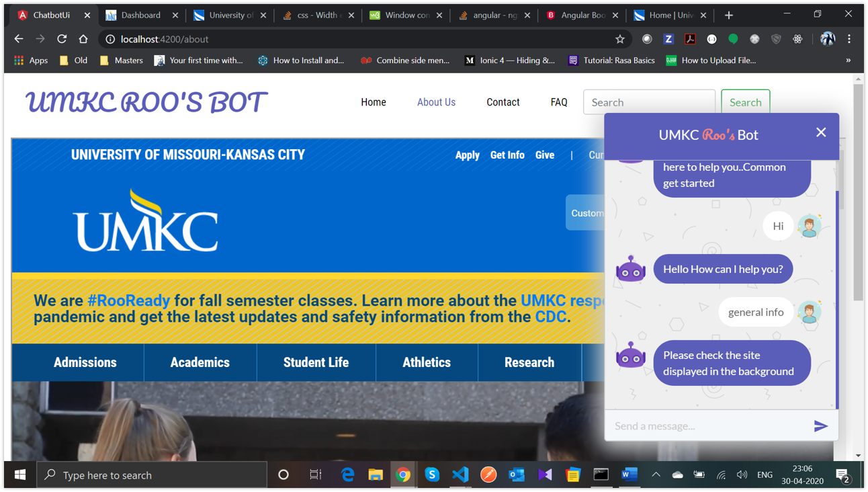
Task: Open the 'Old' bookmarks folder
Action: pos(73,60)
